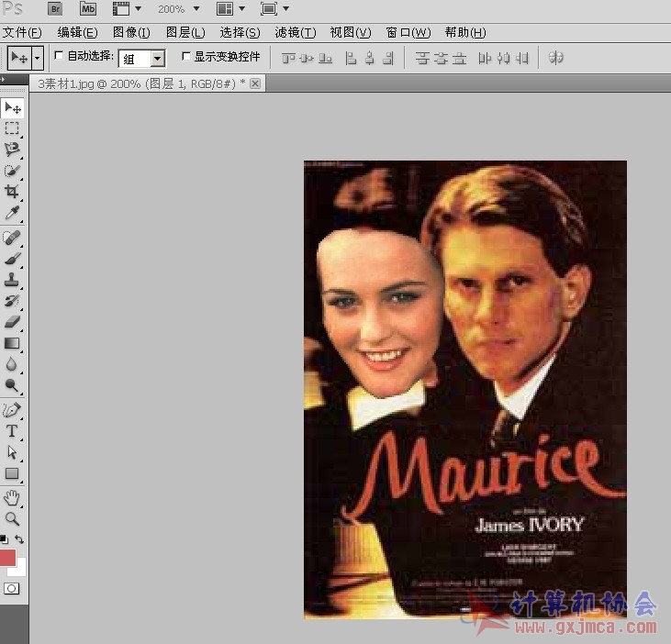Open the 图层(L) menu

pos(185,32)
